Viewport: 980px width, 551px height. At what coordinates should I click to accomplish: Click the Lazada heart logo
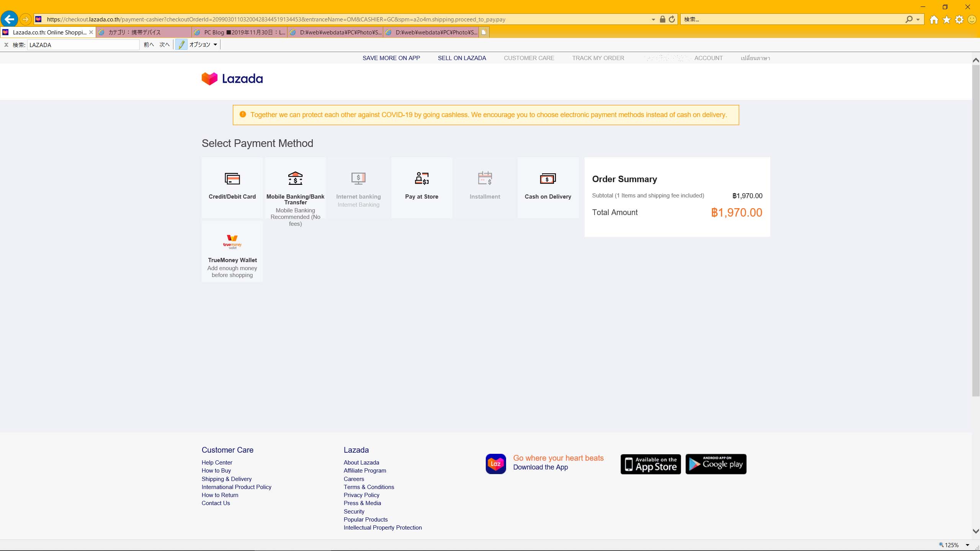[x=209, y=79]
